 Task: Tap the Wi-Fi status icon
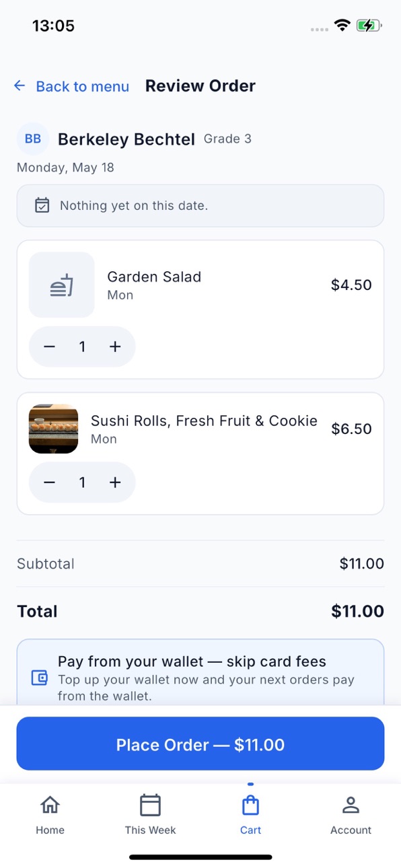click(342, 26)
